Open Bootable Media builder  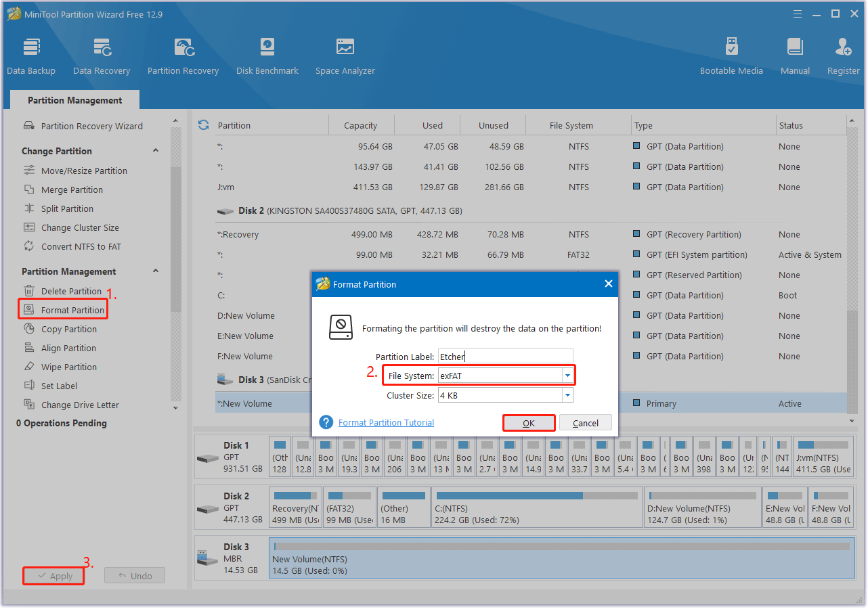(x=731, y=56)
